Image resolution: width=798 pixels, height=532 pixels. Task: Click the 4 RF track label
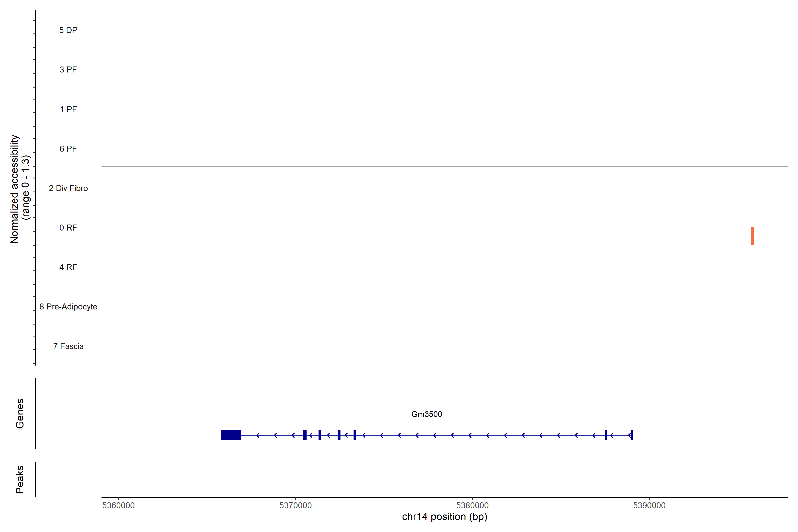click(x=68, y=267)
